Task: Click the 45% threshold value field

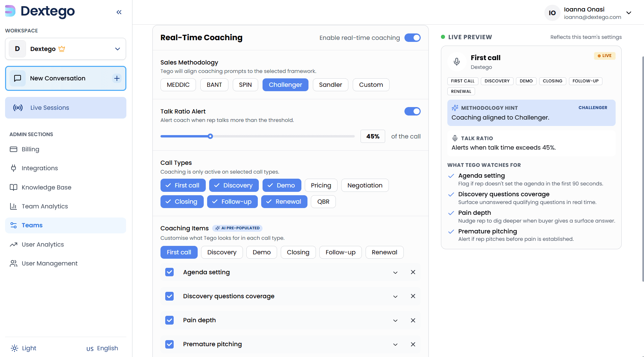Action: coord(373,136)
